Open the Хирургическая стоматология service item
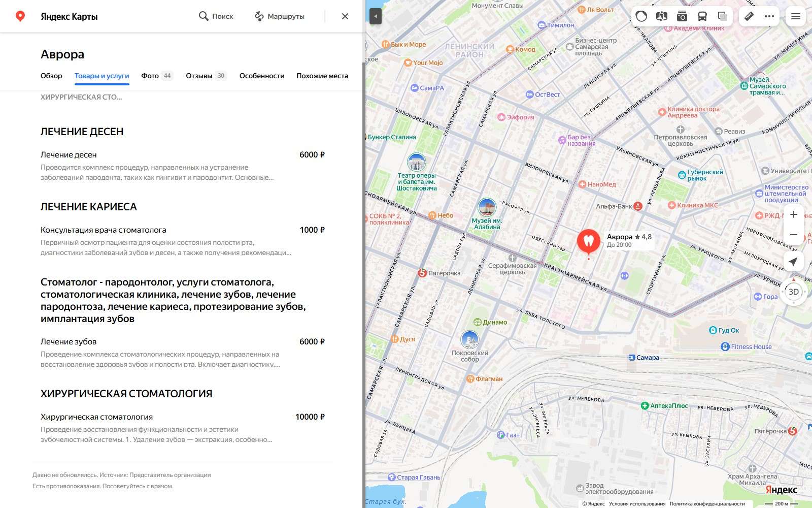 coord(183,428)
